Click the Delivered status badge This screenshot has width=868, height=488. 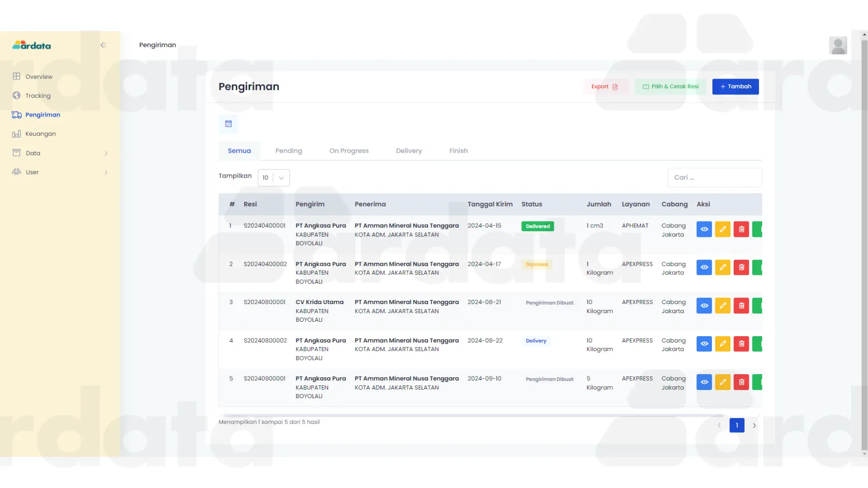click(x=538, y=226)
